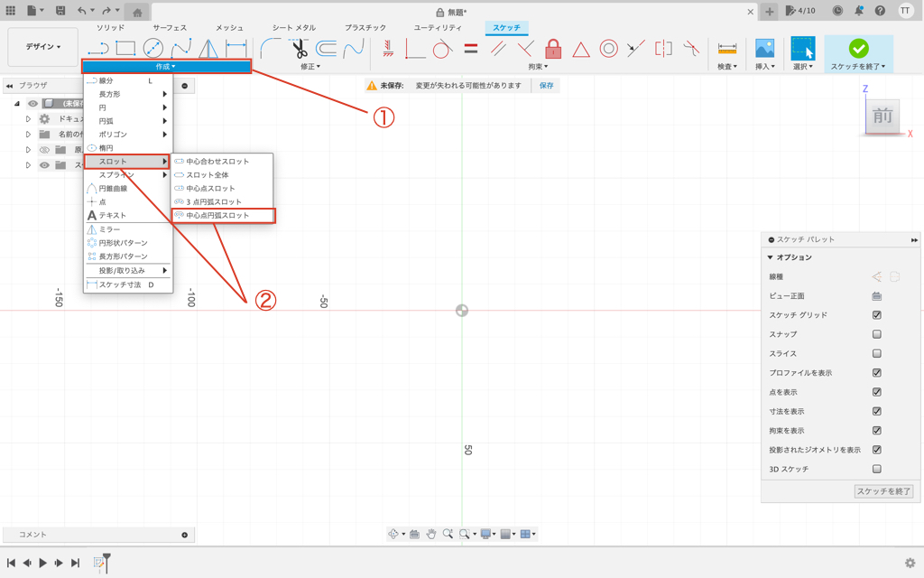The height and width of the screenshot is (578, 924).
Task: Activate the Sketch Dimension toolbar icon
Action: point(236,49)
